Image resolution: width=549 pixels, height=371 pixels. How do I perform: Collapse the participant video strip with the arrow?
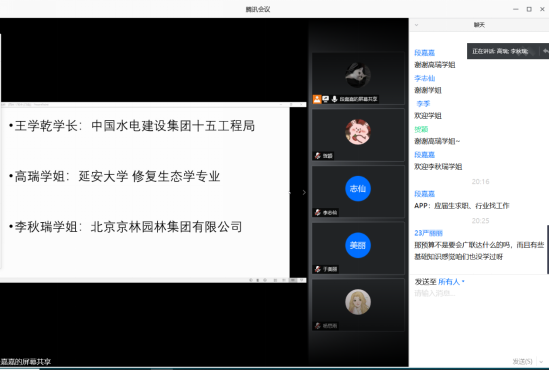[x=304, y=192]
